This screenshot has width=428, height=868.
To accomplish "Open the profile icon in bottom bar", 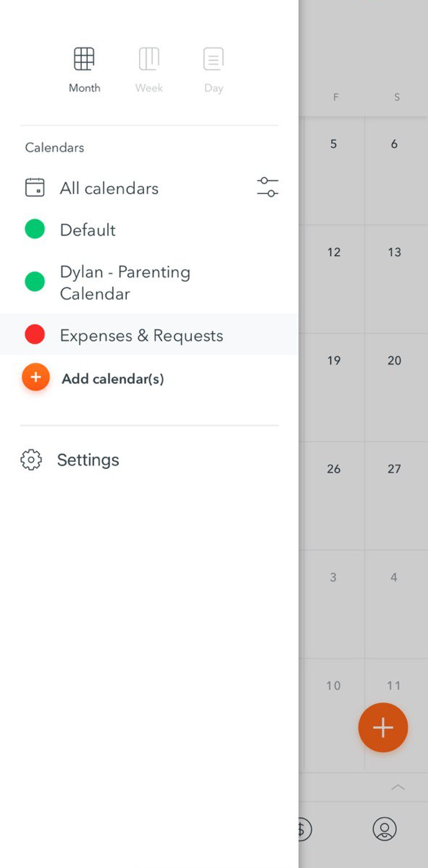I will click(384, 829).
